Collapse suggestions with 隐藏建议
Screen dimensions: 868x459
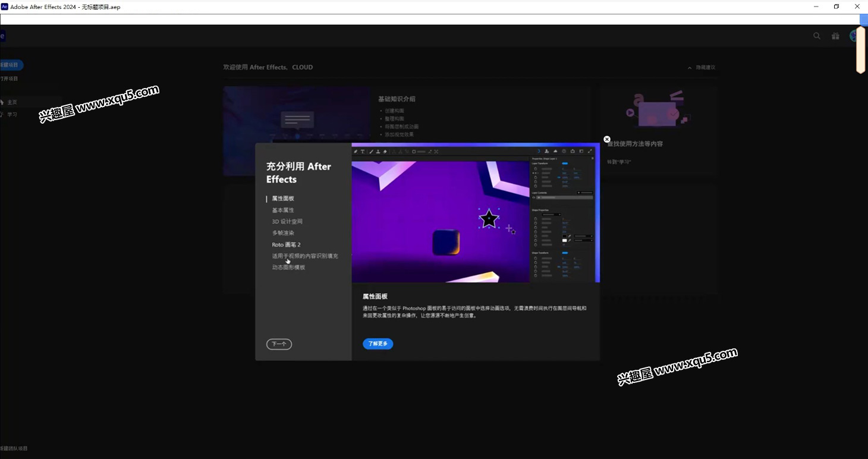coord(702,68)
